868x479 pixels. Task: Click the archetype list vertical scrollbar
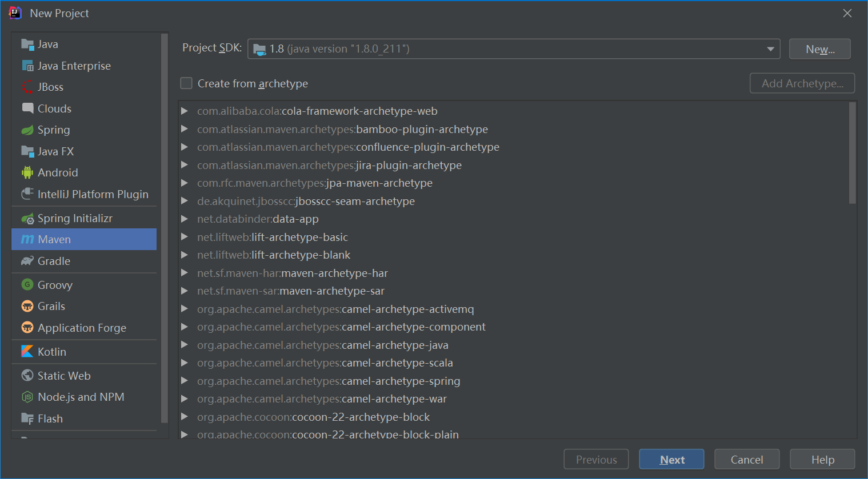click(852, 153)
